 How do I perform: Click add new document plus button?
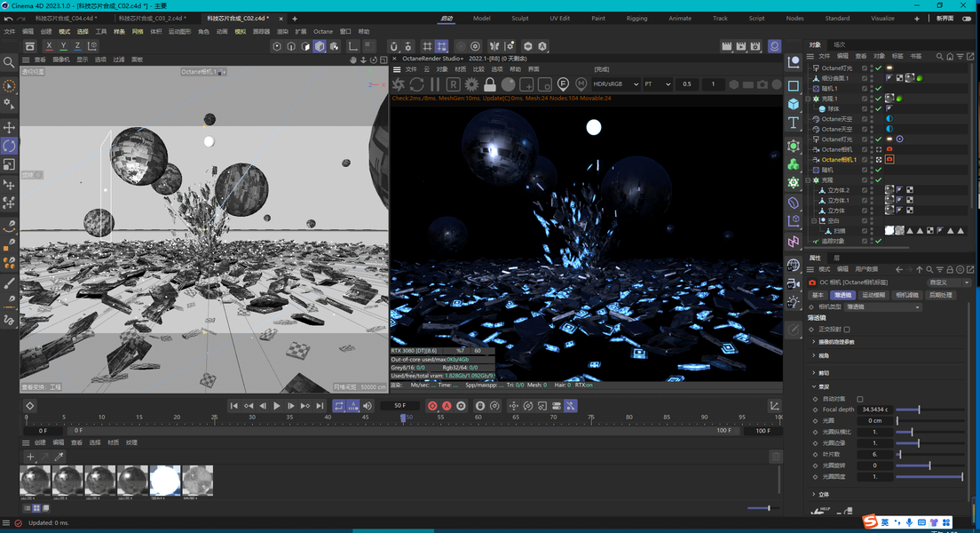(x=295, y=18)
